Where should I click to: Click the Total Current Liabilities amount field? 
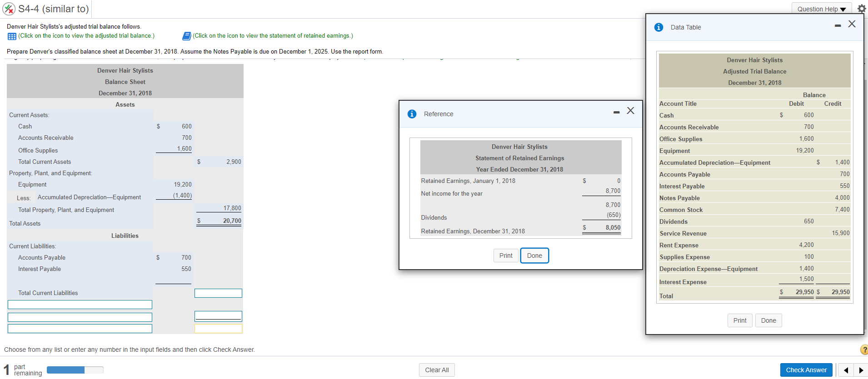(x=218, y=293)
